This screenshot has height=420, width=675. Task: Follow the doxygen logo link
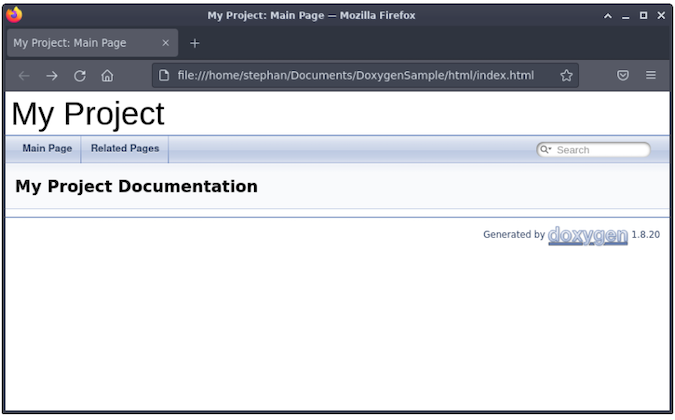click(x=588, y=235)
